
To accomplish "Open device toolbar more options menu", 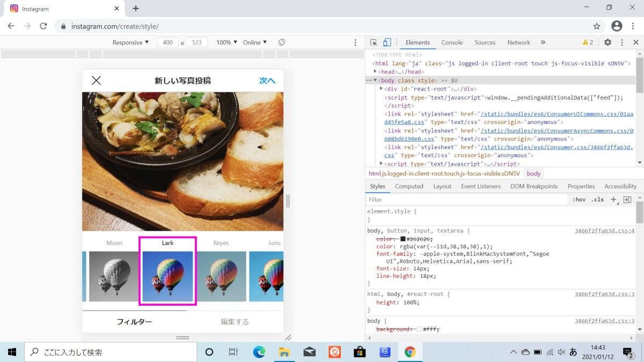I will click(x=355, y=42).
